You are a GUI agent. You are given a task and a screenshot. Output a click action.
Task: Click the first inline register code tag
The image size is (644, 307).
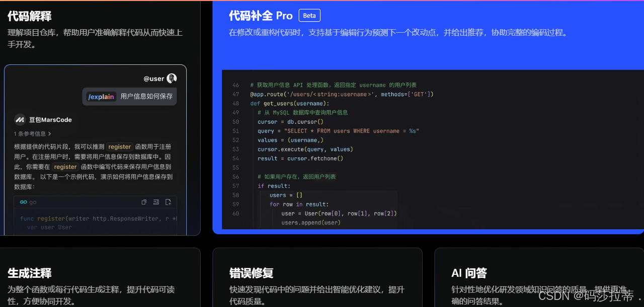click(x=120, y=146)
